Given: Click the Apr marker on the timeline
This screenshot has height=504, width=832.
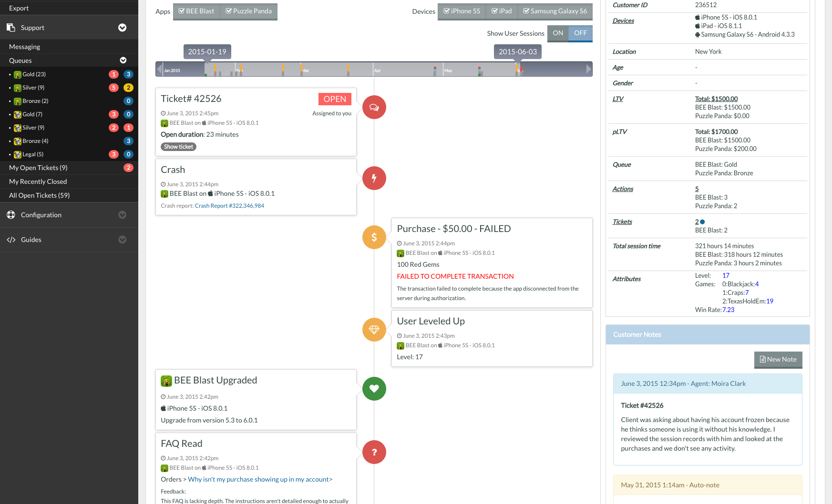Looking at the screenshot, I should tap(377, 71).
